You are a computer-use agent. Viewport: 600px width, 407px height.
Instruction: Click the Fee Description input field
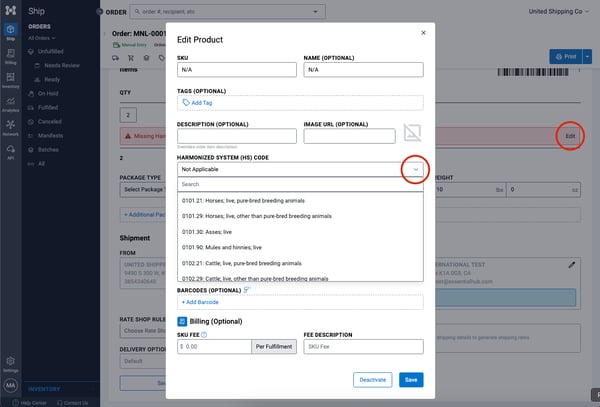[x=363, y=346]
